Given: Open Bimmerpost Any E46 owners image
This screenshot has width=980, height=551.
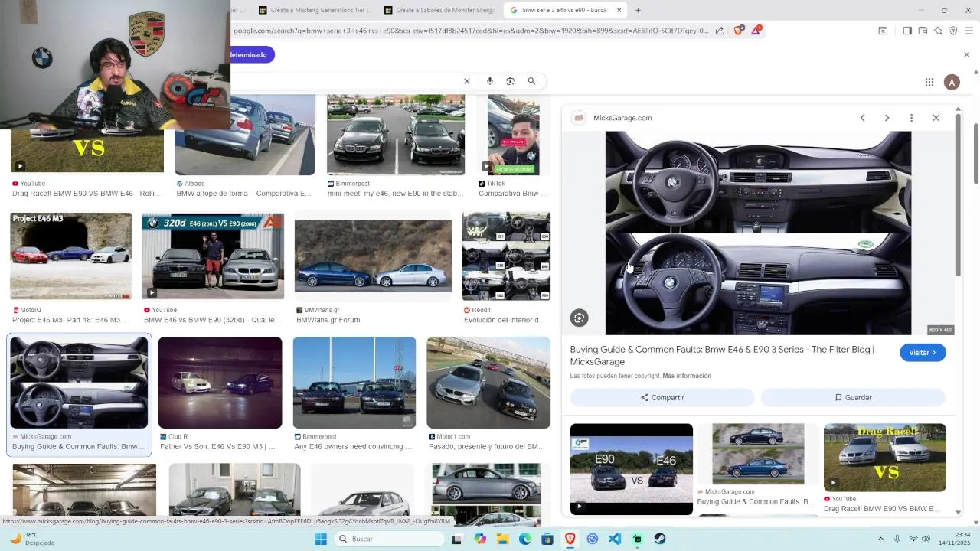Looking at the screenshot, I should click(x=354, y=383).
